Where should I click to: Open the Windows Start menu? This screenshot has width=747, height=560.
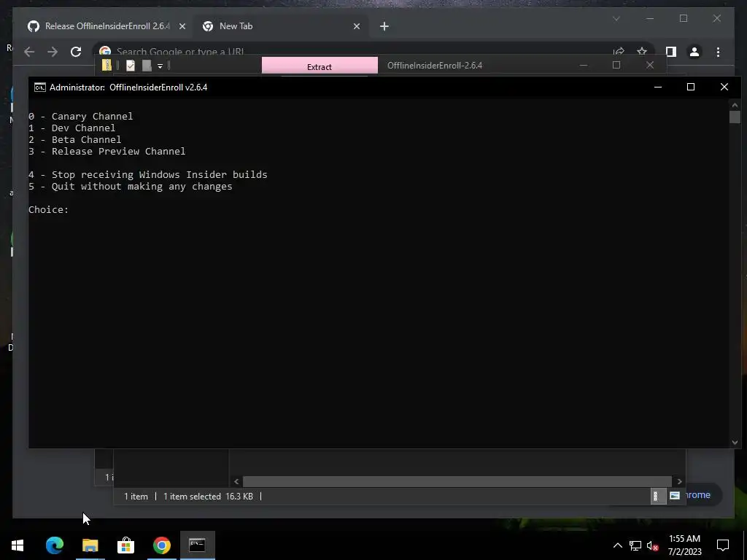click(18, 545)
